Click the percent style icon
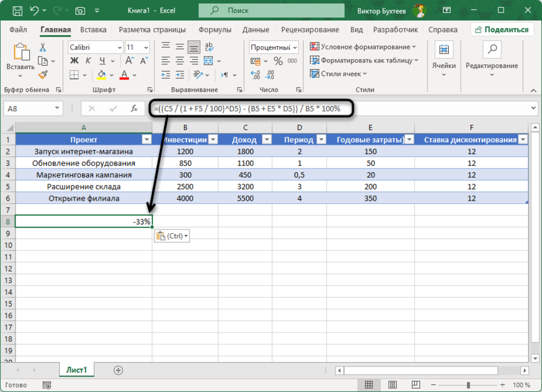The image size is (542, 392). [278, 61]
